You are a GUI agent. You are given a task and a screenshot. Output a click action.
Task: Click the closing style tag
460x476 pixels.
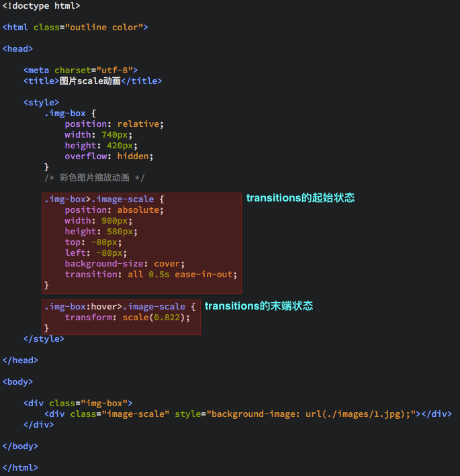(x=44, y=339)
